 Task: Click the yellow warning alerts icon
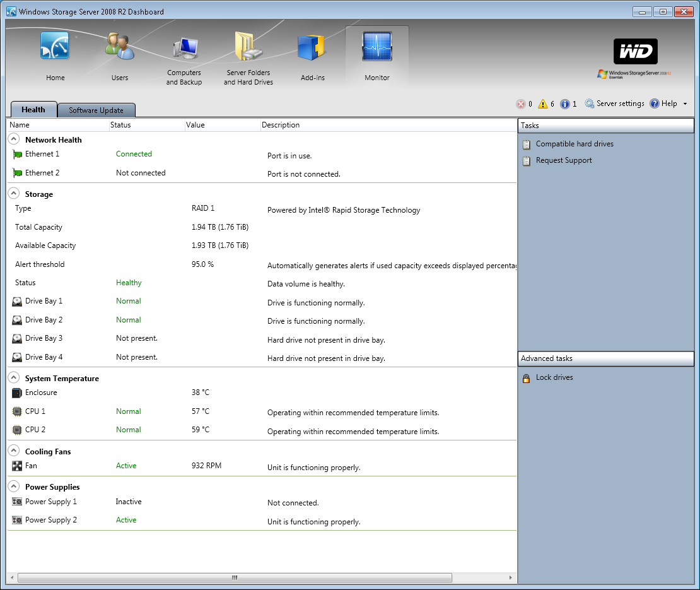click(543, 104)
